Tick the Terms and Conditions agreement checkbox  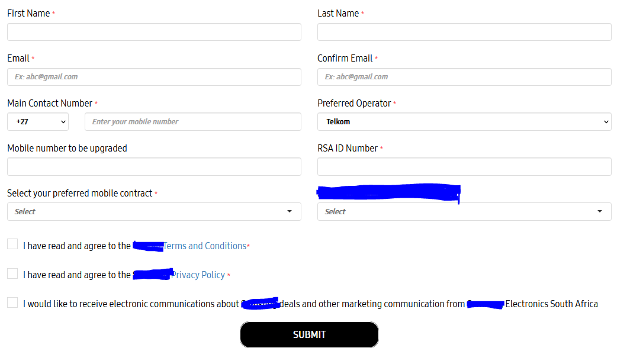tap(12, 244)
